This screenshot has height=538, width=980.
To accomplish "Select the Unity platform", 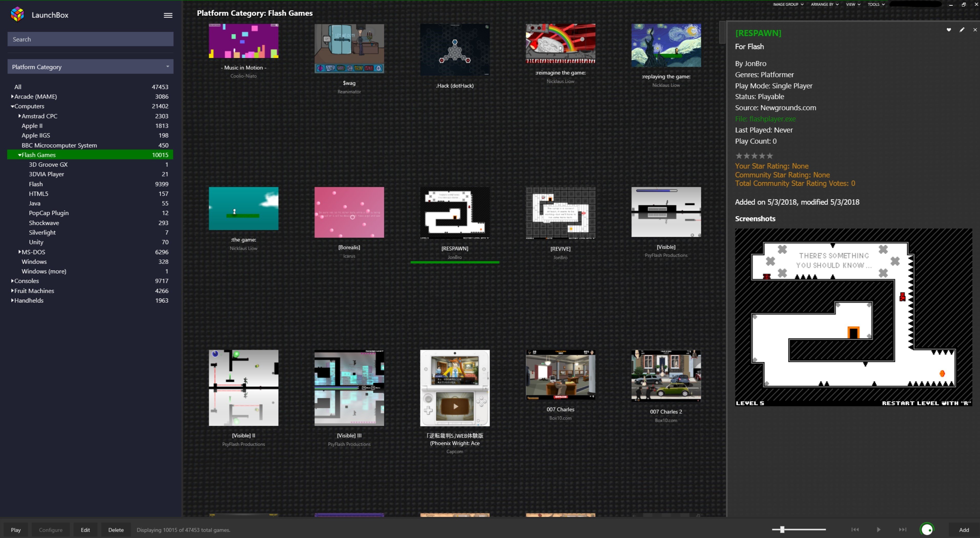I will pos(90,242).
